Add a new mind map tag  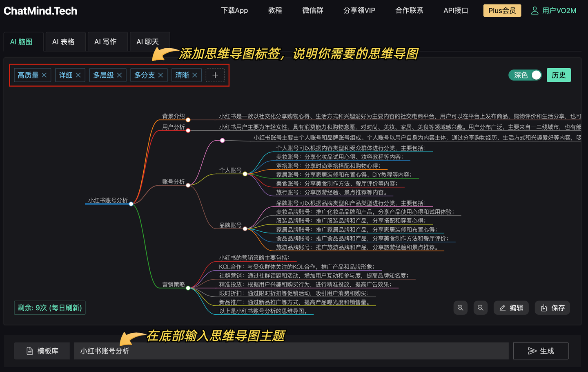215,75
